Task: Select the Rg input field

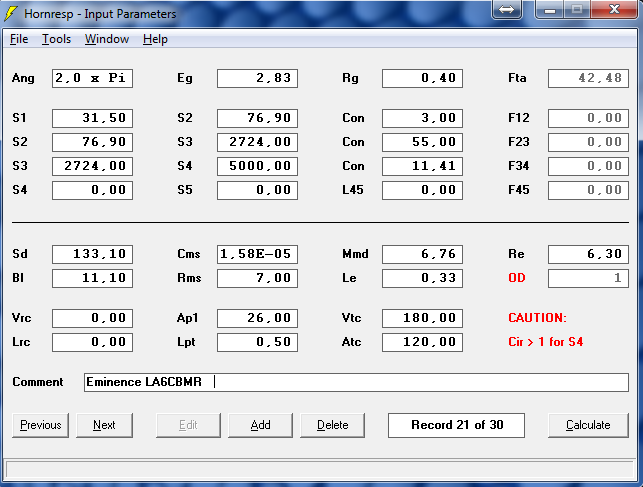Action: 422,78
